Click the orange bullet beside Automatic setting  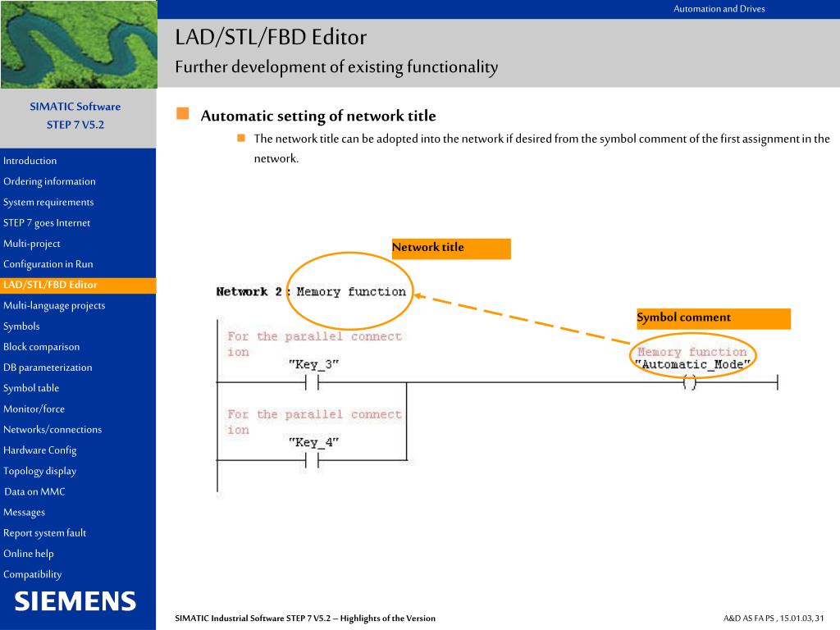(x=183, y=113)
